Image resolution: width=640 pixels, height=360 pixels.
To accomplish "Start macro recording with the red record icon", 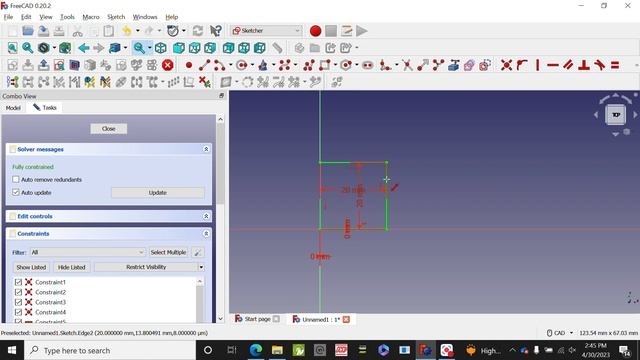I will coord(315,31).
